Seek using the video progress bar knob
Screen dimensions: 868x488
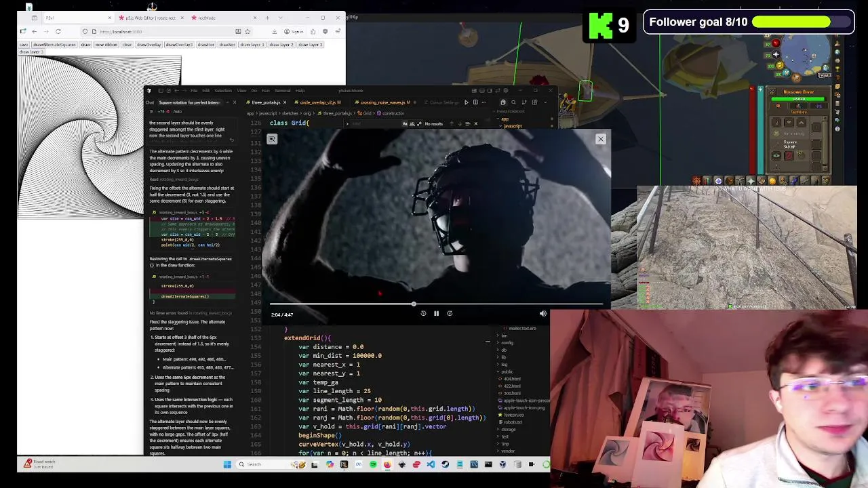click(x=414, y=304)
